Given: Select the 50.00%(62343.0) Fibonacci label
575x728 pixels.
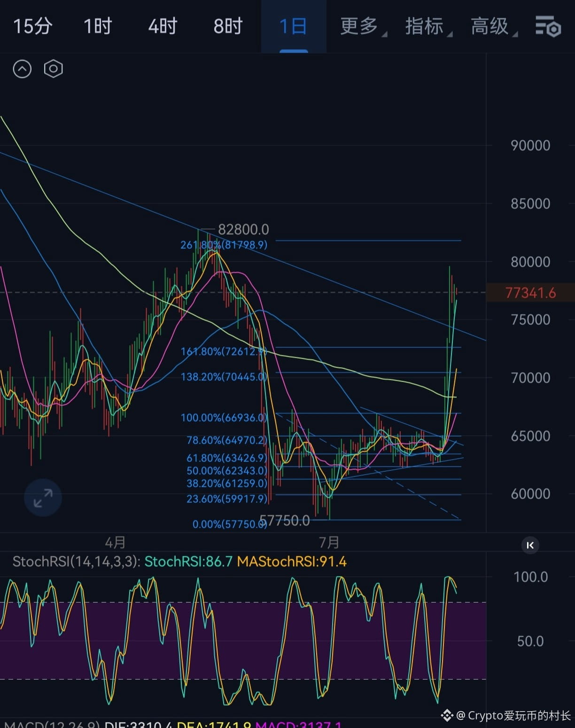Looking at the screenshot, I should pyautogui.click(x=227, y=471).
